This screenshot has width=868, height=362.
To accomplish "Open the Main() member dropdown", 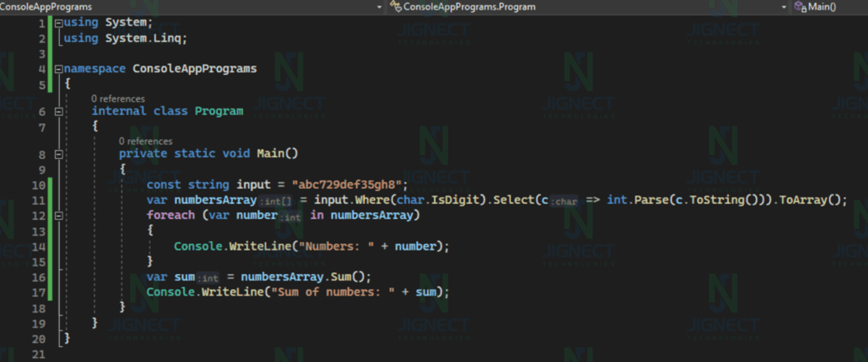I will (x=831, y=7).
